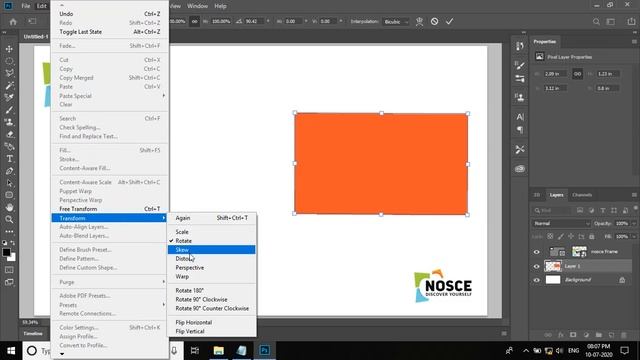This screenshot has width=640, height=360.
Task: Switch to warp mode icon in options bar
Action: point(419,21)
